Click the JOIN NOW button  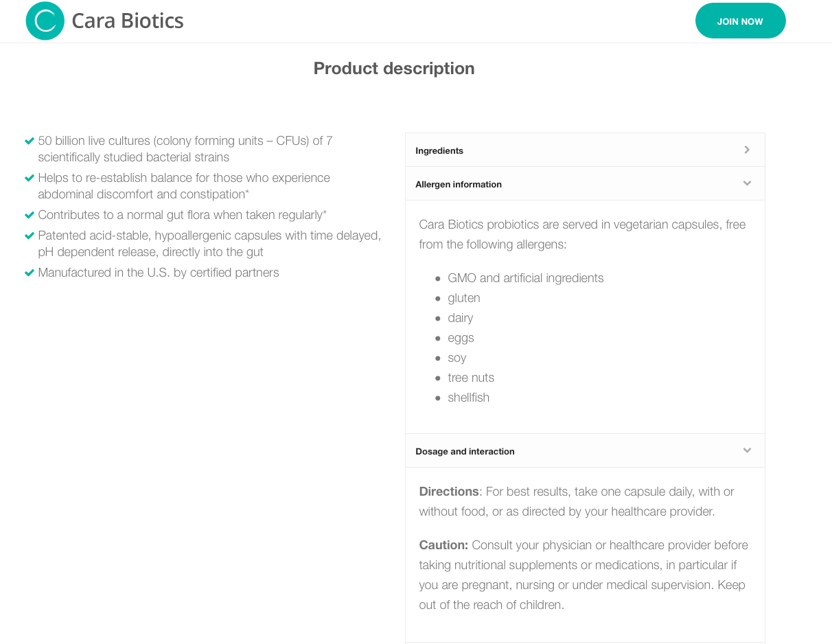(x=740, y=21)
